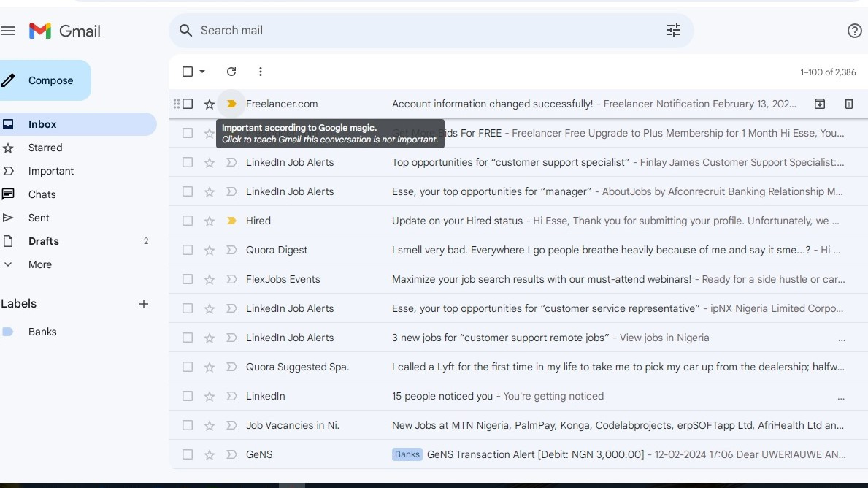The image size is (868, 488).
Task: Star the Freelancer.com email
Action: coord(210,104)
